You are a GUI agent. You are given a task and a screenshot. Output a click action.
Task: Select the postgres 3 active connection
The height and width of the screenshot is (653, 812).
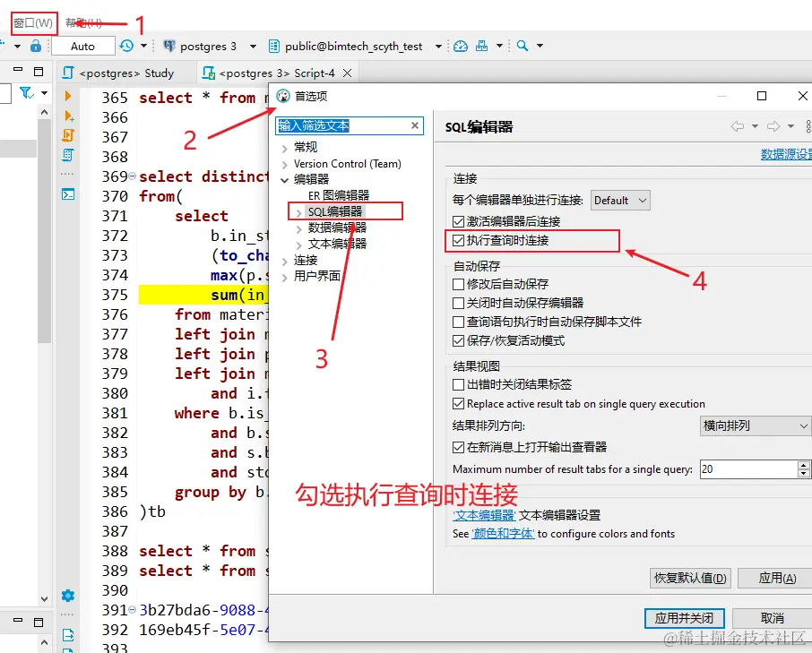[x=200, y=46]
